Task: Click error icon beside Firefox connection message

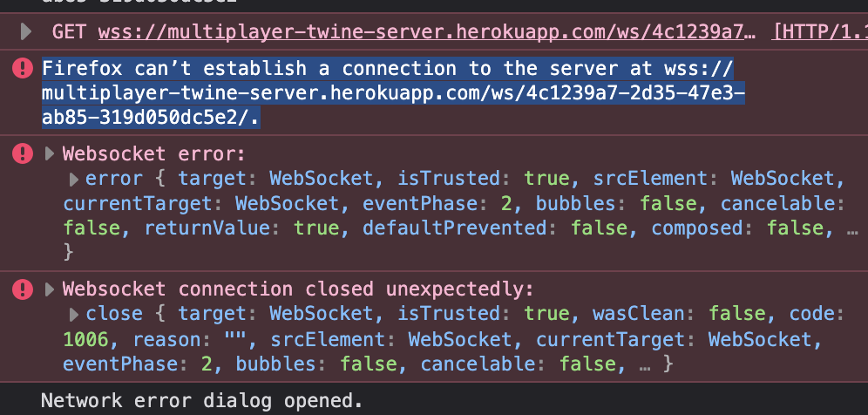Action: [x=23, y=68]
